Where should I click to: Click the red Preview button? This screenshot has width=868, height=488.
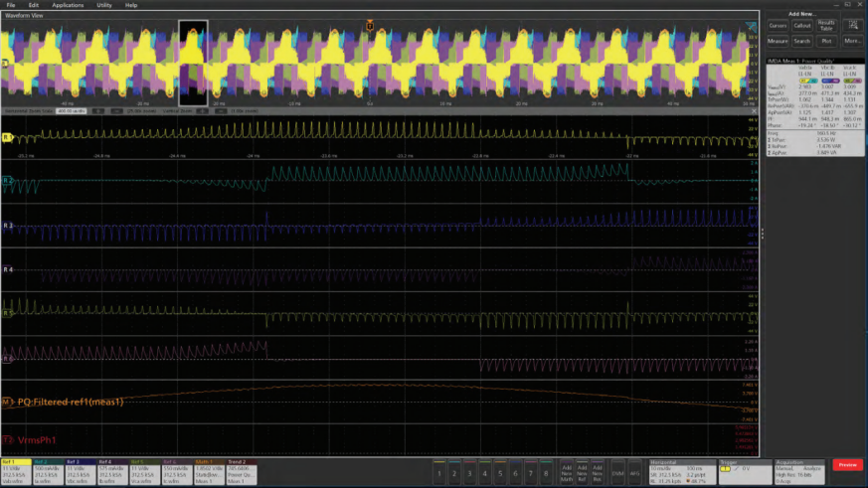tap(847, 464)
